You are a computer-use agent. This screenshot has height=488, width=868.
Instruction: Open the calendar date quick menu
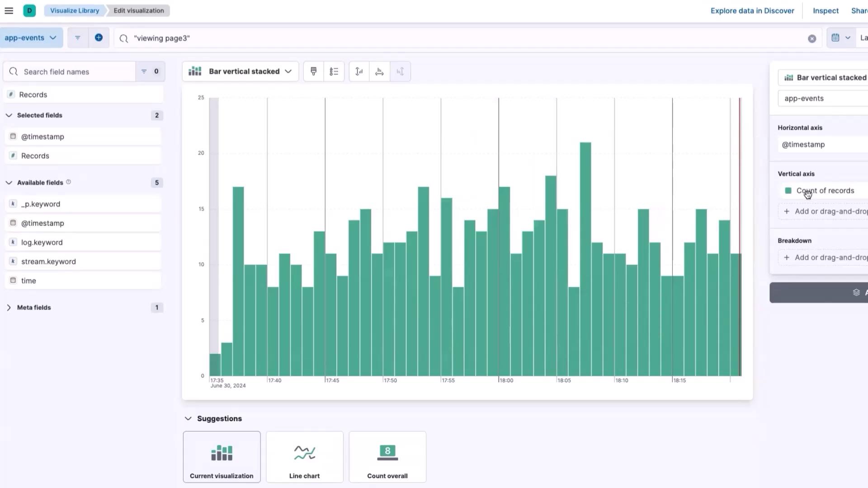(840, 38)
